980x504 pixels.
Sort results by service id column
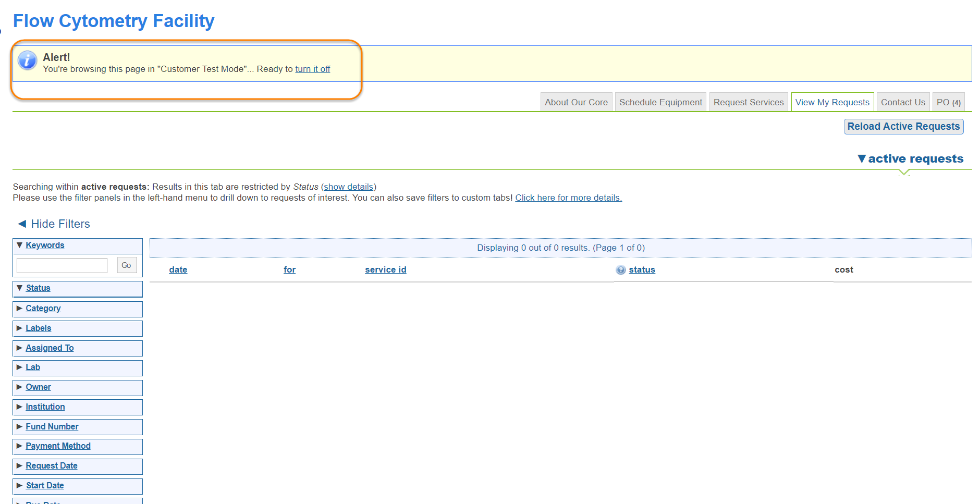(x=385, y=269)
